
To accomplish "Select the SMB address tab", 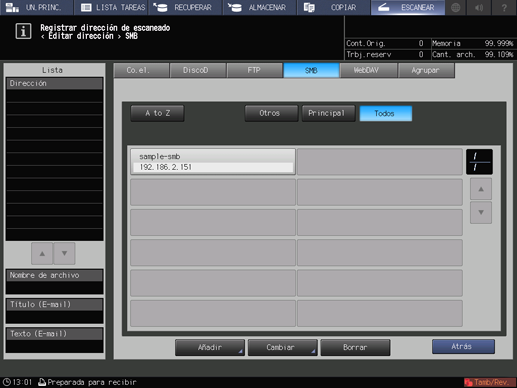I will 311,70.
